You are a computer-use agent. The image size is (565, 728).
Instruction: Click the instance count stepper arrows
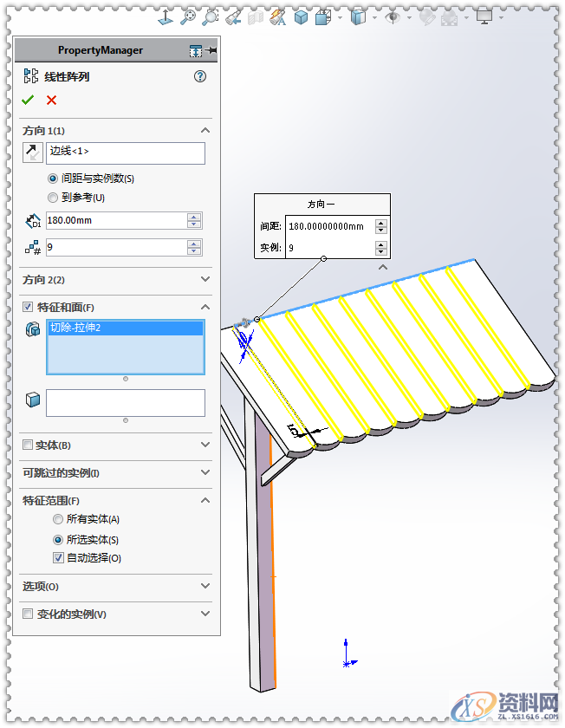coord(194,248)
